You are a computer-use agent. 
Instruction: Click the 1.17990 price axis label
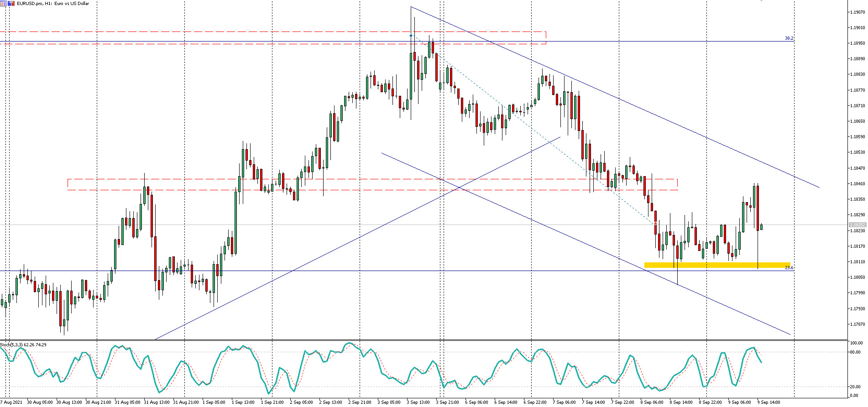click(x=858, y=292)
